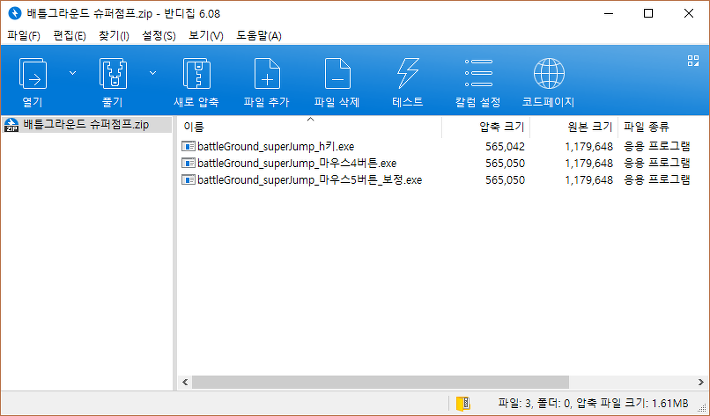Click the view mode grid icon
The width and height of the screenshot is (710, 416).
(693, 61)
